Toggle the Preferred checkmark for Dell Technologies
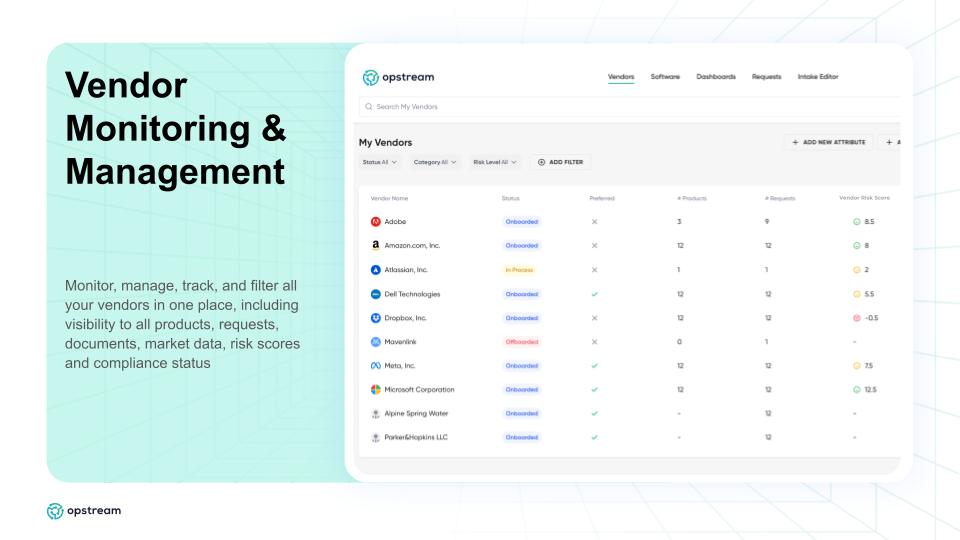 594,294
